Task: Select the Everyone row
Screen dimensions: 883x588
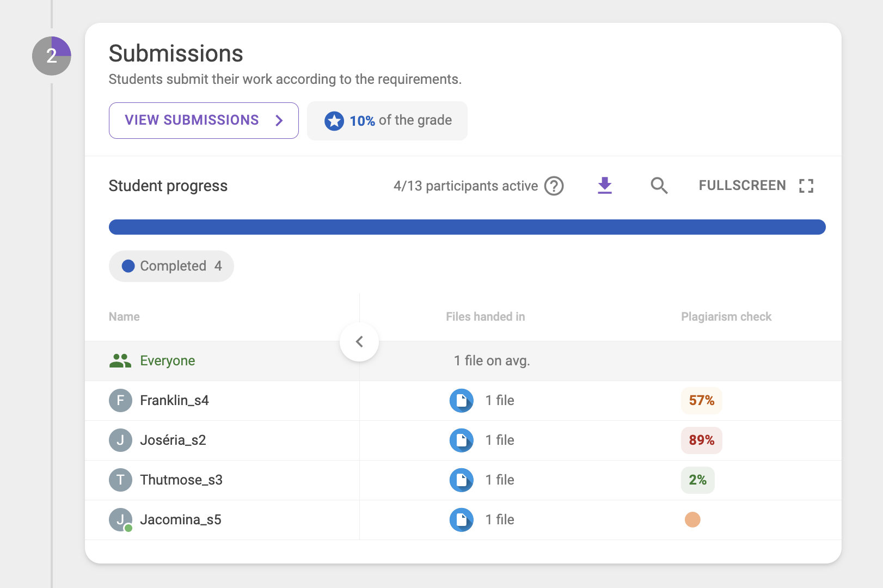Action: click(463, 361)
